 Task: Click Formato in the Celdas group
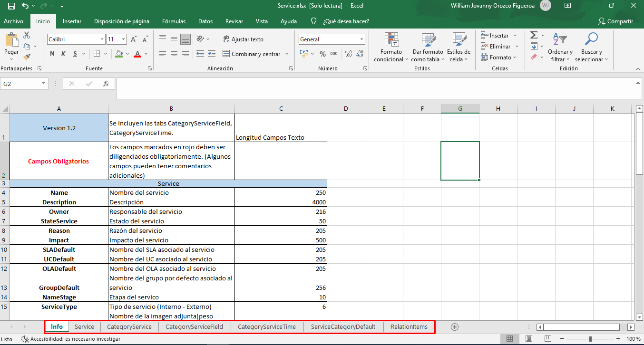click(498, 57)
